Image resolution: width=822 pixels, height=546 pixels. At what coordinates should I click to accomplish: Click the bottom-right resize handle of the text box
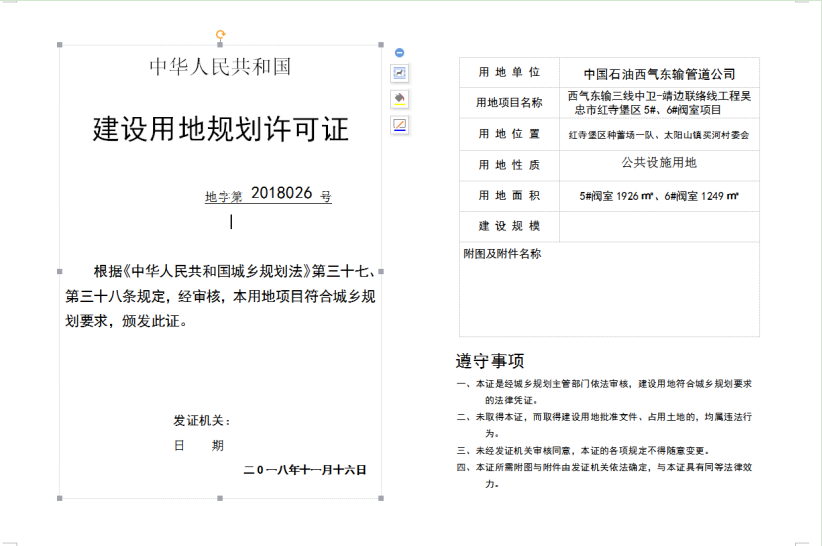tap(382, 497)
